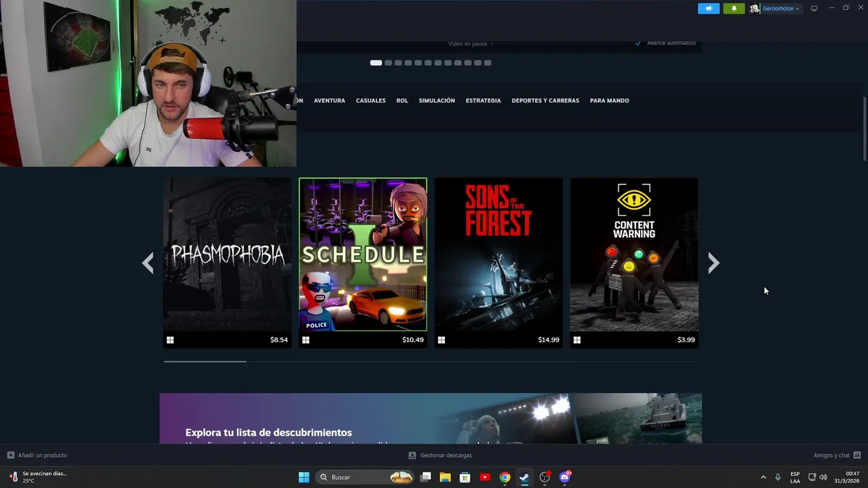The image size is (868, 488).
Task: Enter Big Picture mode via monitor icon
Action: (x=814, y=9)
